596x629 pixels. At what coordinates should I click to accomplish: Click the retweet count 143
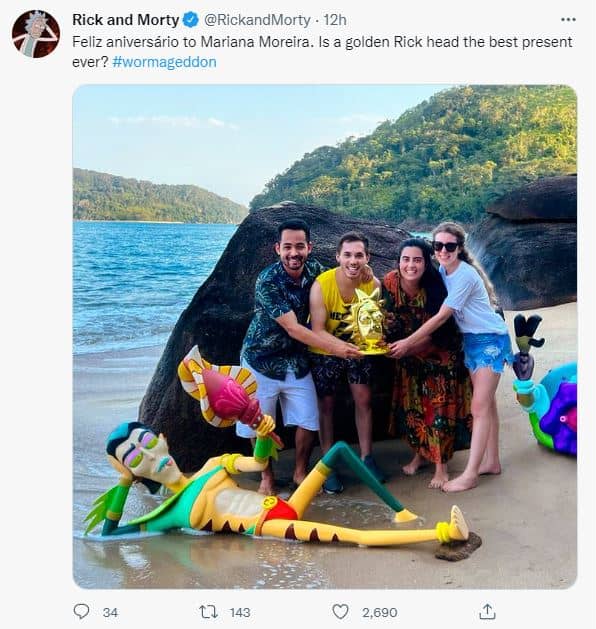coord(240,612)
